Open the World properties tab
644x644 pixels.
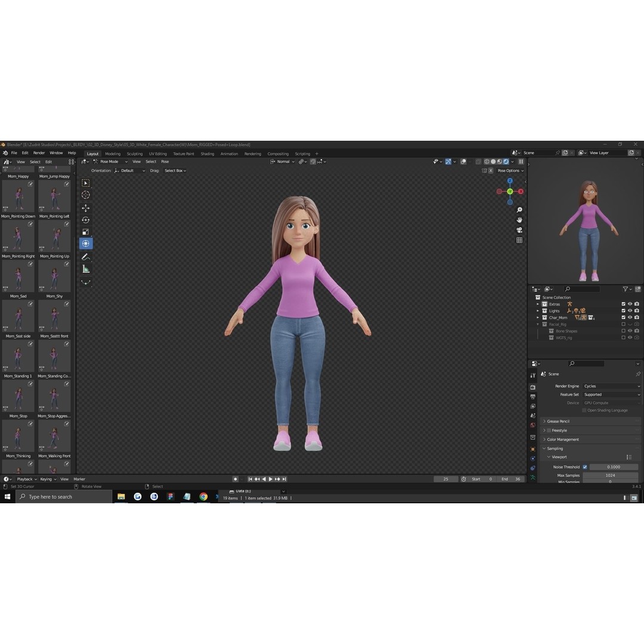click(x=532, y=426)
